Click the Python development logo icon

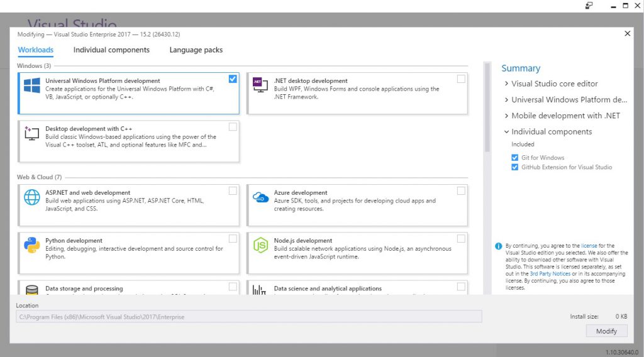click(32, 245)
